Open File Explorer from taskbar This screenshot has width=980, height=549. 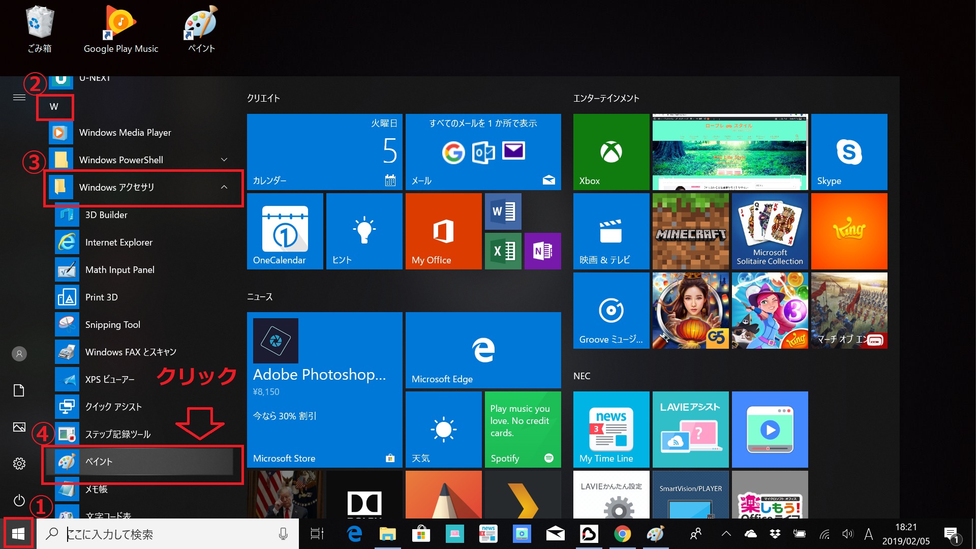click(388, 534)
